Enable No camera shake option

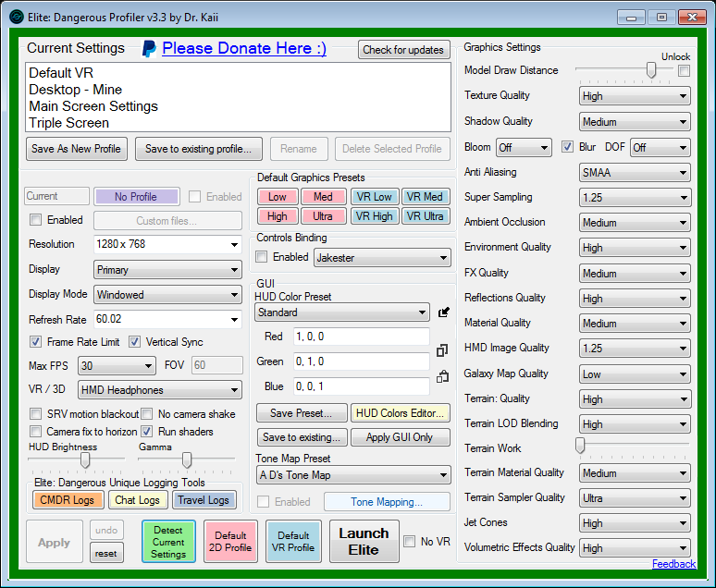(146, 414)
